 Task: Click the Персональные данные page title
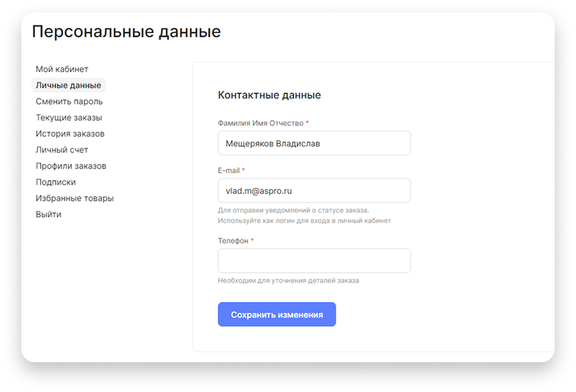tap(126, 31)
